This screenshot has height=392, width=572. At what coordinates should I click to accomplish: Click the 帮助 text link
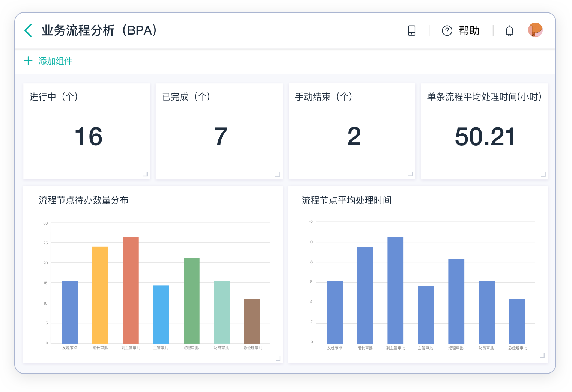point(468,30)
